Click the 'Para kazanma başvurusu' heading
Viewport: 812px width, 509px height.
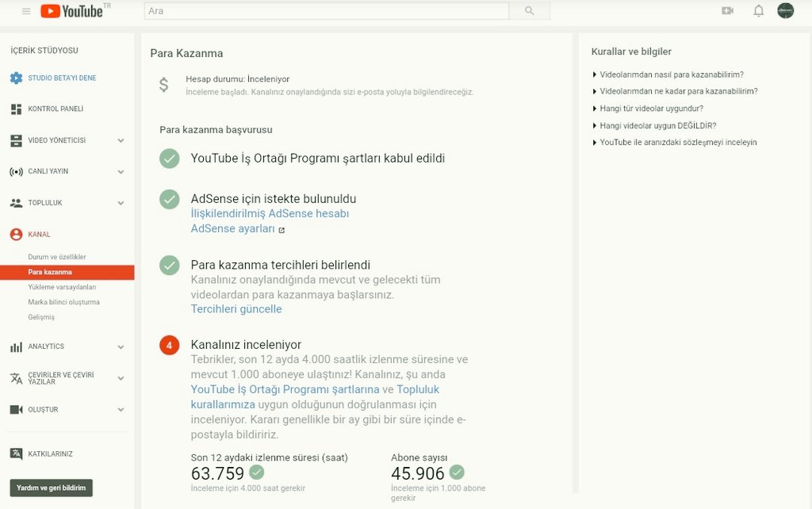coord(216,130)
